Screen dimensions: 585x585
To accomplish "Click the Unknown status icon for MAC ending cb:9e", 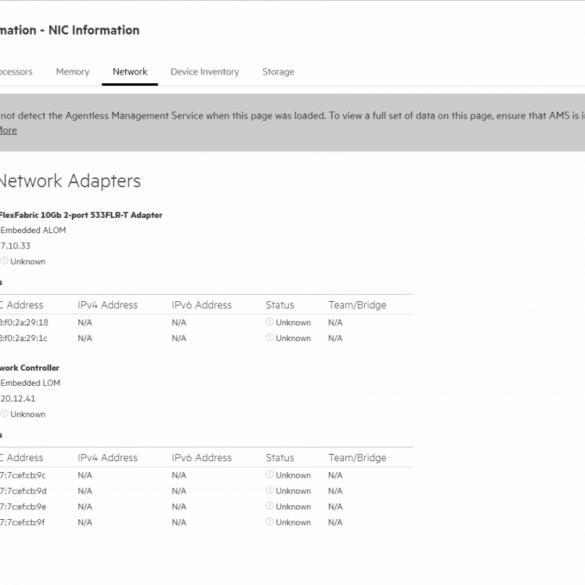I will [x=269, y=506].
